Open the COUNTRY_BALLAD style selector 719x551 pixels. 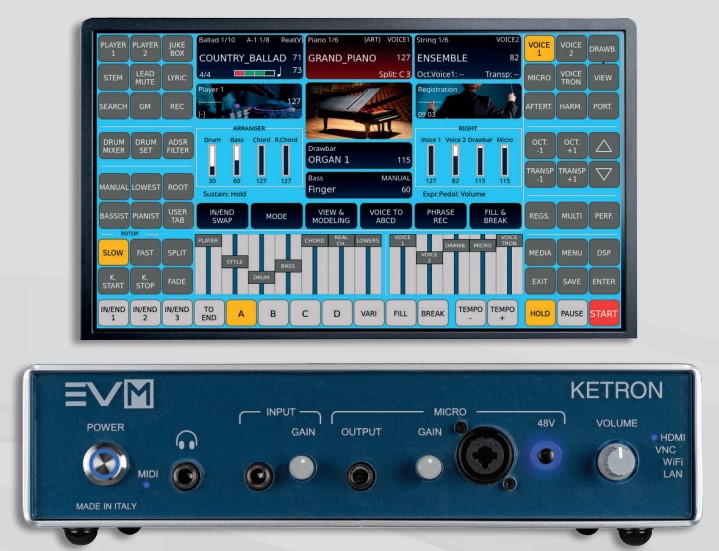248,58
